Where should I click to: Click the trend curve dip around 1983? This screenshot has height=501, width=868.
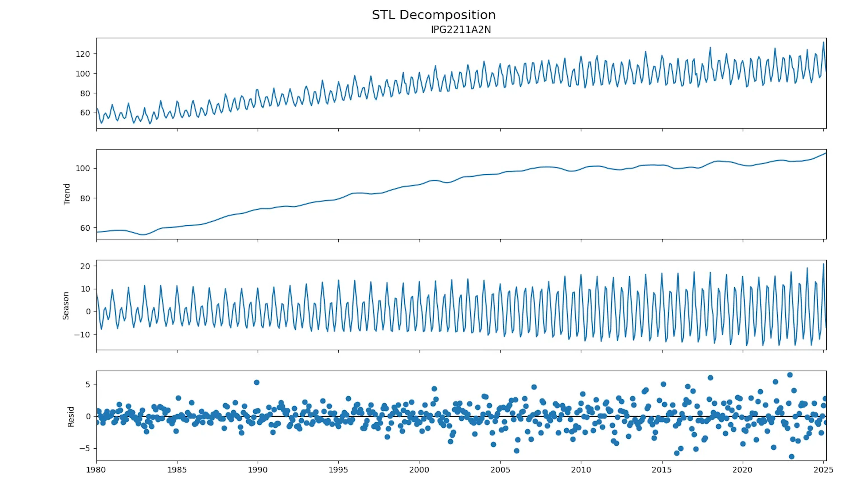tap(142, 236)
